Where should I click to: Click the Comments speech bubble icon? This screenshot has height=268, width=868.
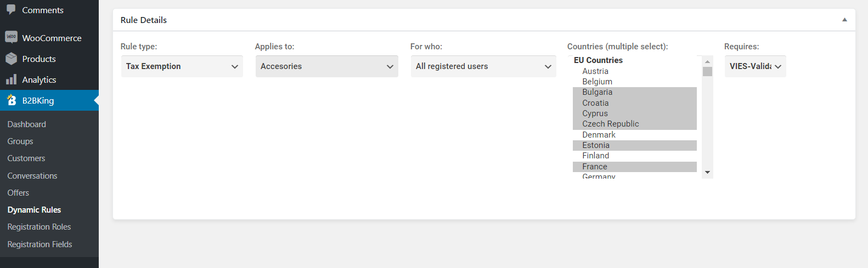pyautogui.click(x=11, y=10)
